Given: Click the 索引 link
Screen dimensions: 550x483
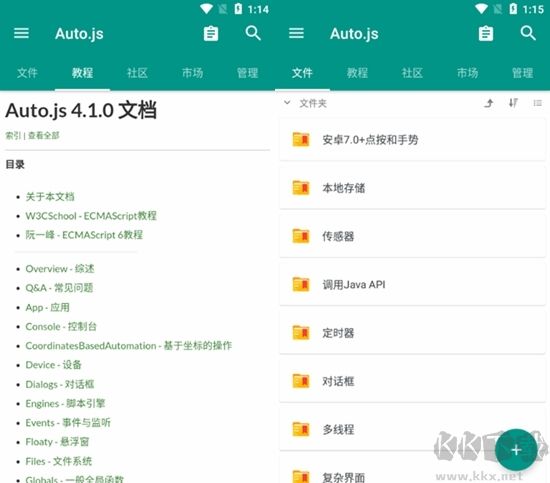Looking at the screenshot, I should tap(13, 135).
